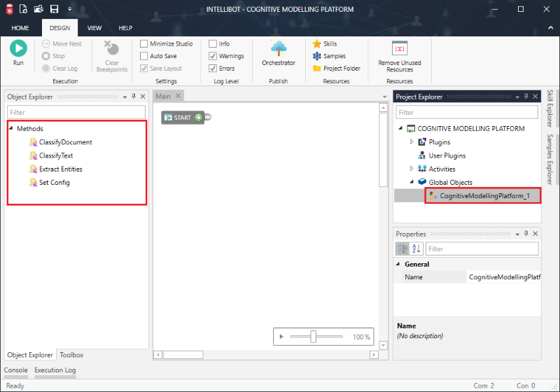Click Remove Unused Resources icon
Viewport: 560px width, 392px height.
(x=400, y=48)
